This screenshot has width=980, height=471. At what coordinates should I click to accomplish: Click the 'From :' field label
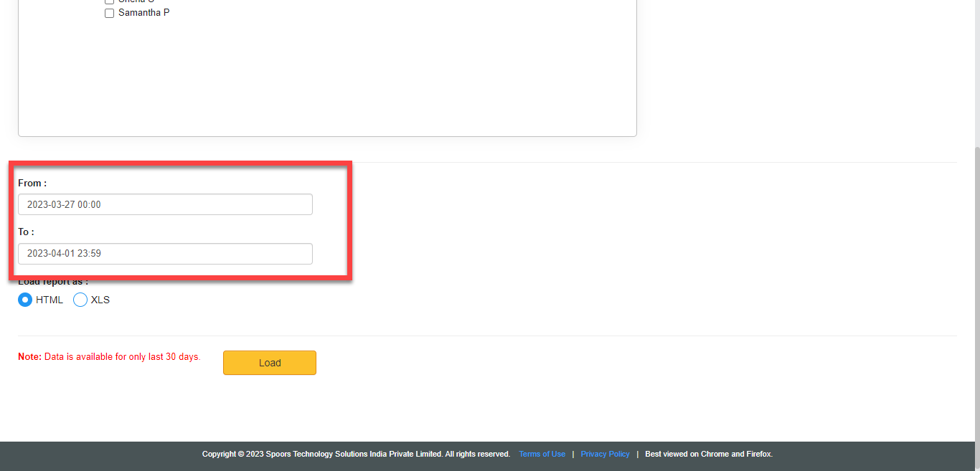pyautogui.click(x=32, y=184)
